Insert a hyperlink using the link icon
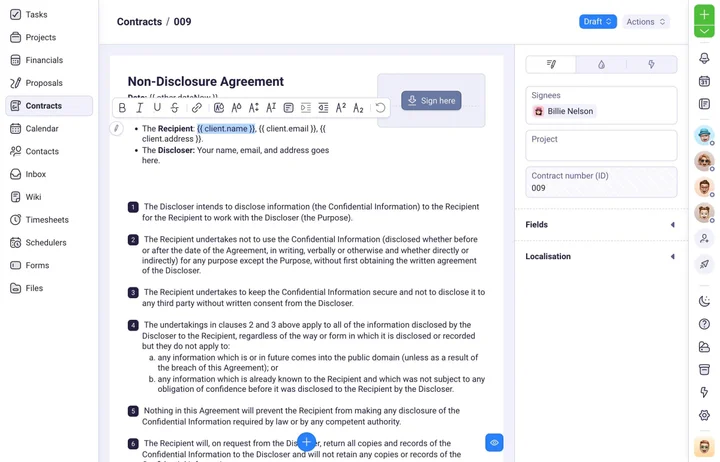Screen dimensions: 720x462 (x=197, y=108)
